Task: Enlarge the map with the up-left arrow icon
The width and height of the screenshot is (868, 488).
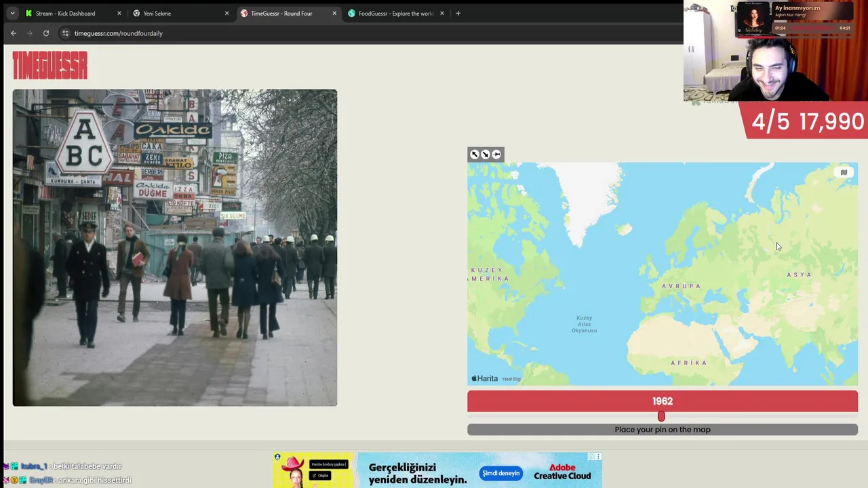Action: click(474, 155)
